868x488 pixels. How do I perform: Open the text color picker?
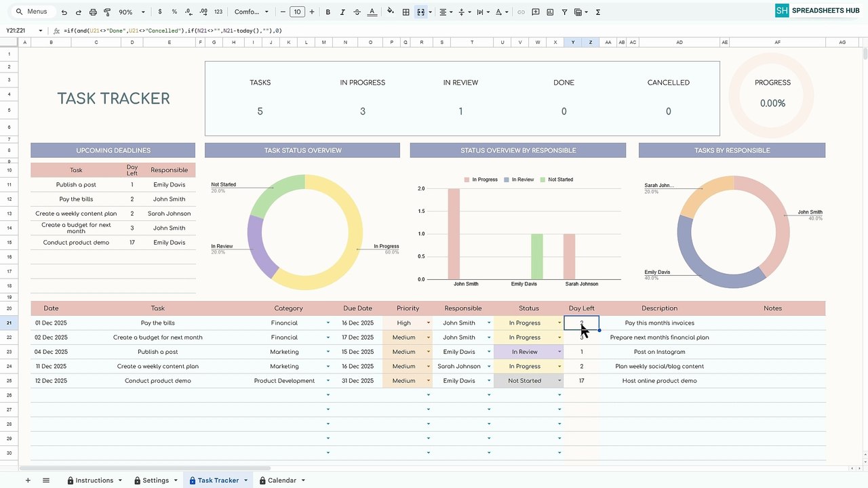click(x=372, y=12)
